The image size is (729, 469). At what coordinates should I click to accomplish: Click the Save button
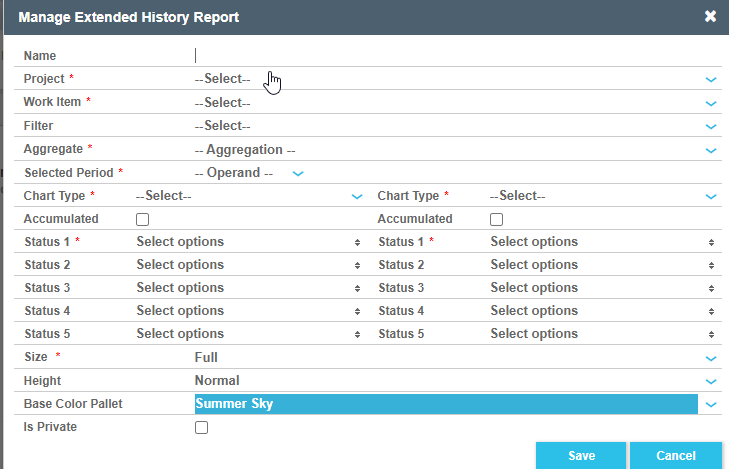(x=581, y=455)
